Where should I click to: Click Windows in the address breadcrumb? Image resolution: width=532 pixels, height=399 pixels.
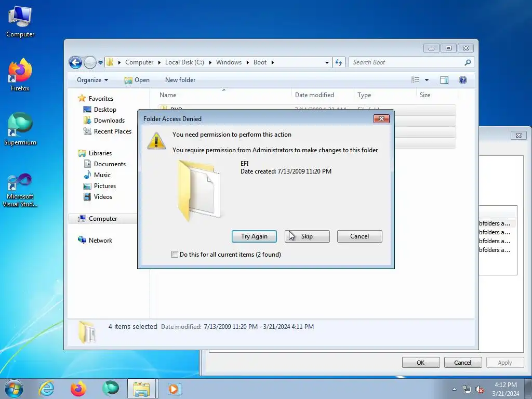pos(229,62)
